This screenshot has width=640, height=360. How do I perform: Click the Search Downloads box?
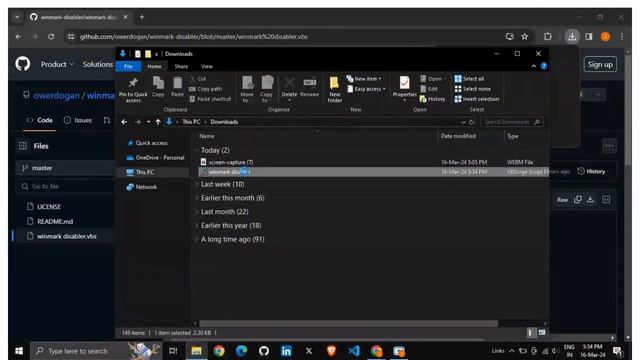[x=512, y=122]
